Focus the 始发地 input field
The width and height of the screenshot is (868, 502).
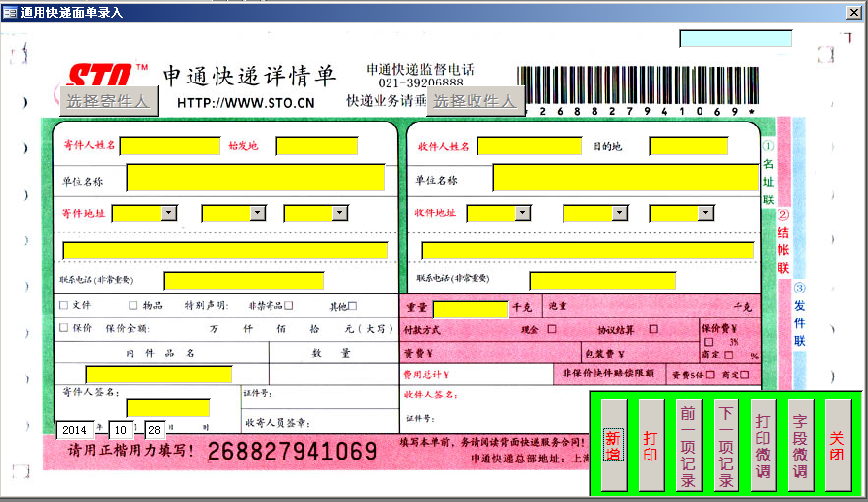tap(316, 146)
